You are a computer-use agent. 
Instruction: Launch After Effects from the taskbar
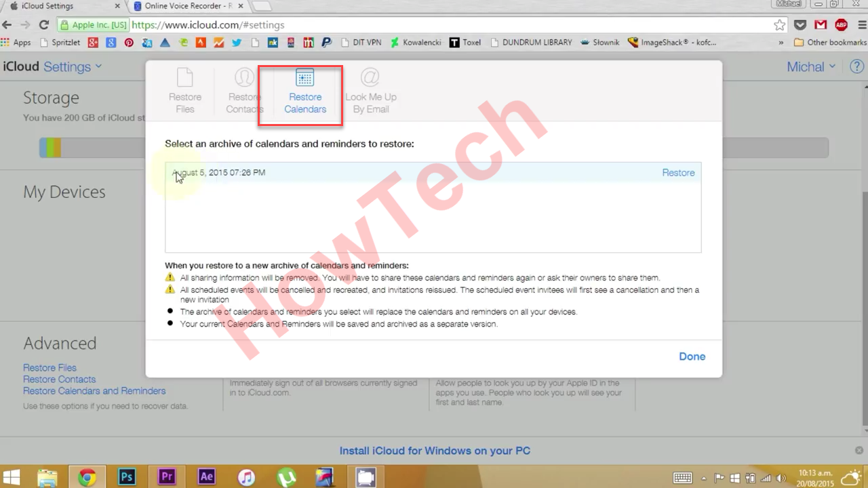207,477
